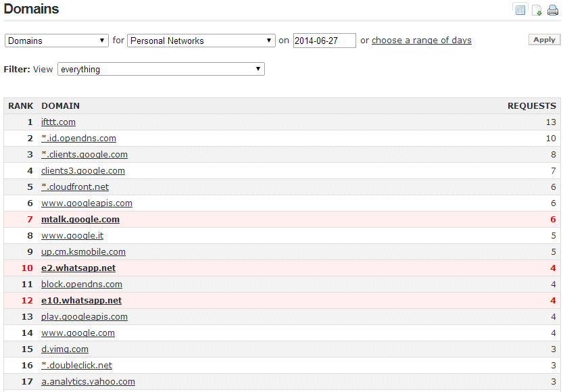
Task: Click the table view icon
Action: click(x=520, y=9)
